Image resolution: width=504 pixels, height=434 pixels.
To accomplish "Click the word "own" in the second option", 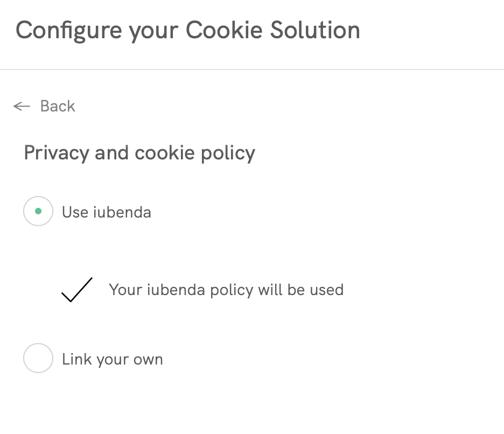I will click(148, 360).
